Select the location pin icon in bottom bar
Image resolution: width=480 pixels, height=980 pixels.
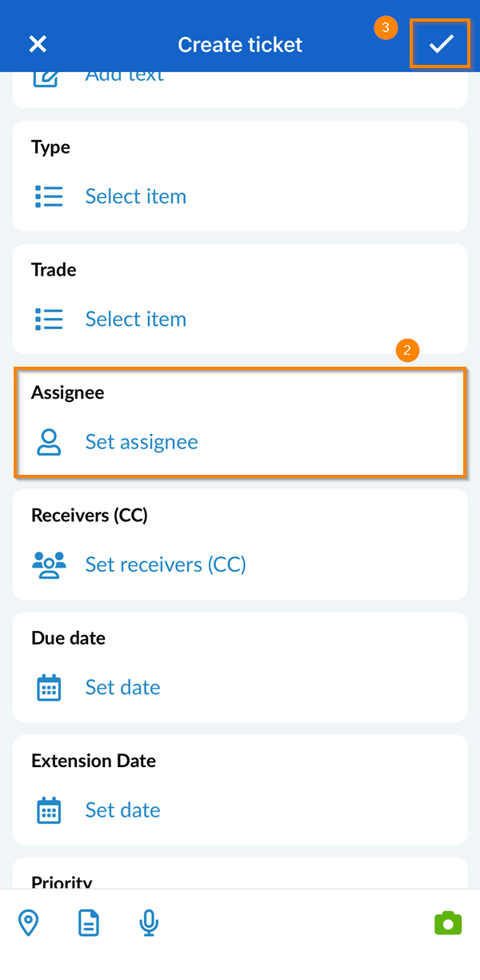(x=29, y=922)
